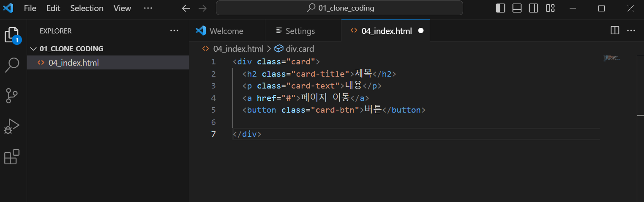Click the 01_clone_coding command center search
Image resolution: width=644 pixels, height=202 pixels.
point(339,8)
